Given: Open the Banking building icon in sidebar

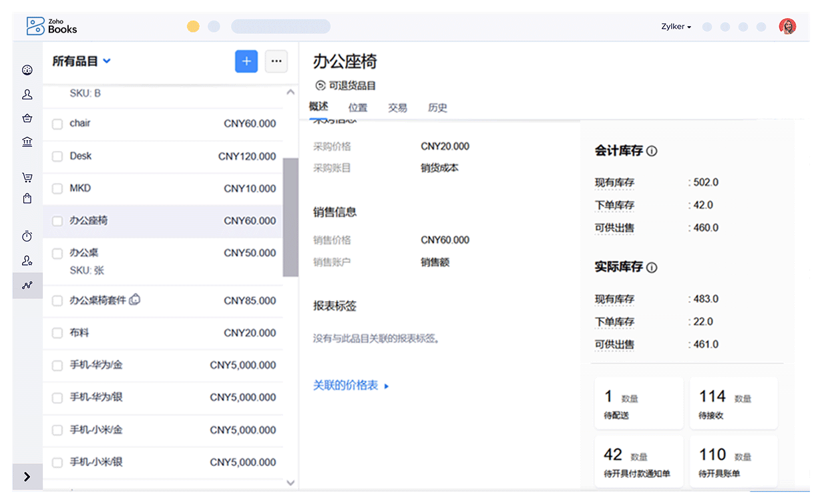Looking at the screenshot, I should click(x=27, y=142).
